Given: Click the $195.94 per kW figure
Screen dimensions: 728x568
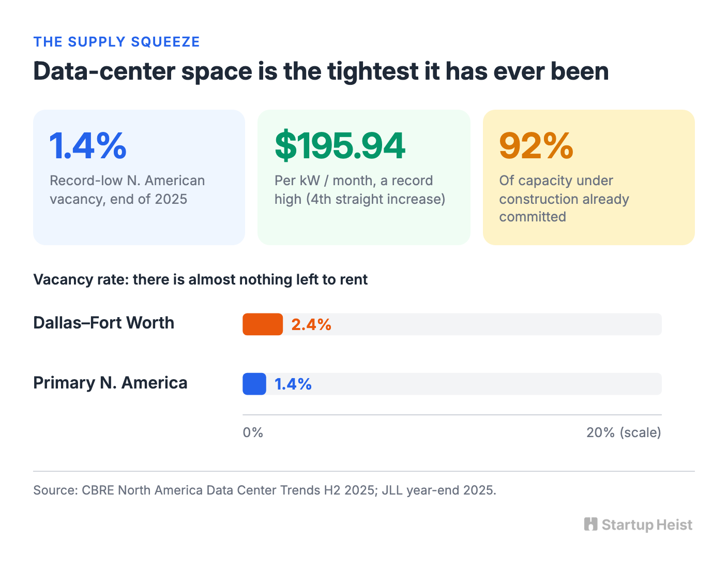Looking at the screenshot, I should point(340,146).
